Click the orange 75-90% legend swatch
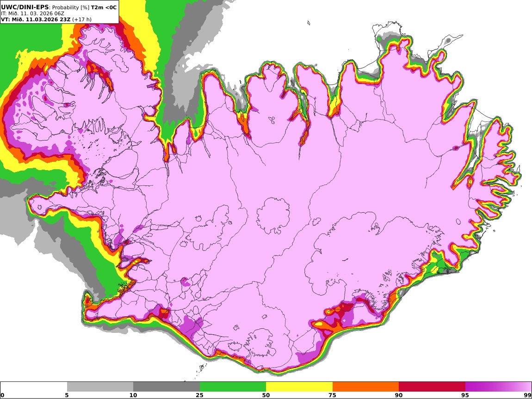The height and width of the screenshot is (399, 532). (365, 387)
